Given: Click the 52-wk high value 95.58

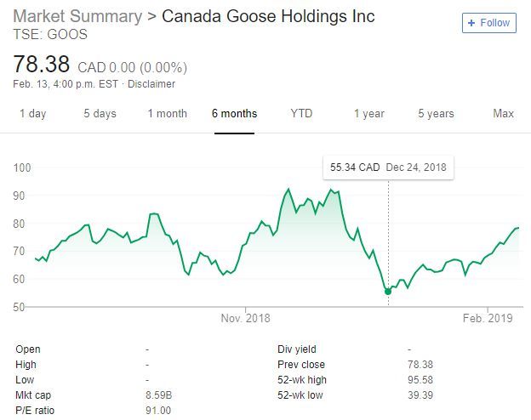Looking at the screenshot, I should 420,380.
